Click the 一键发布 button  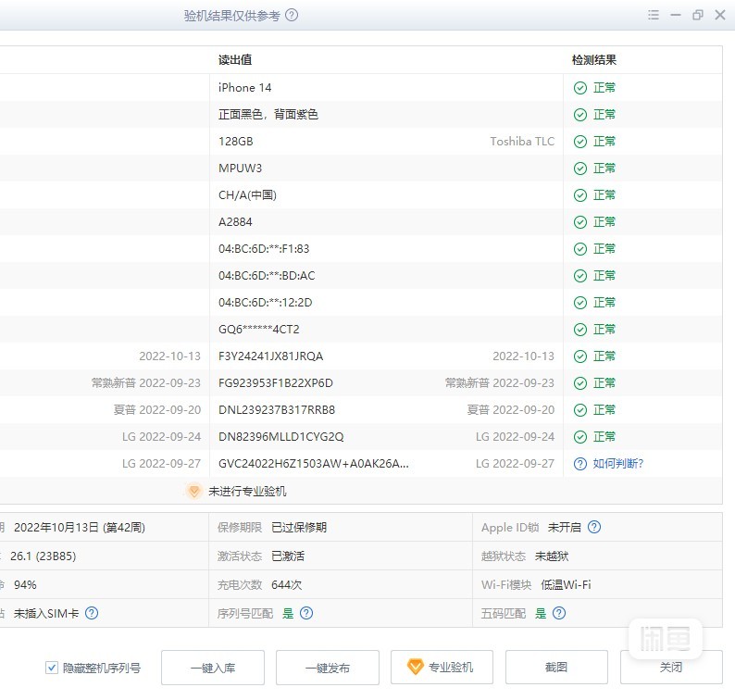(x=328, y=668)
